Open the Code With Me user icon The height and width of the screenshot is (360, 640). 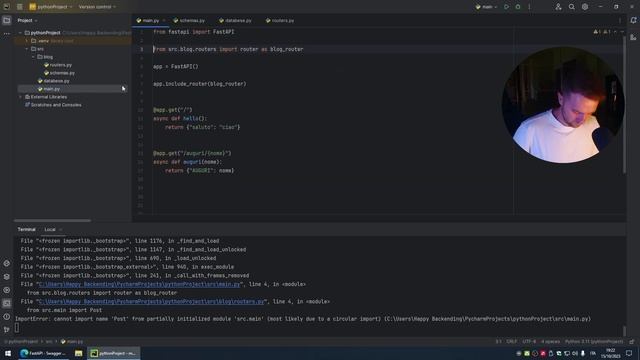pyautogui.click(x=558, y=7)
